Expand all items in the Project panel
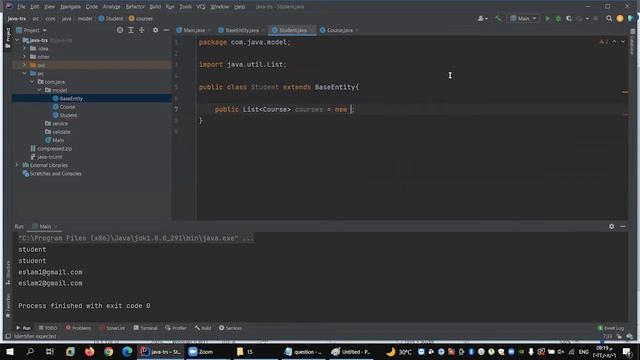 pos(131,30)
